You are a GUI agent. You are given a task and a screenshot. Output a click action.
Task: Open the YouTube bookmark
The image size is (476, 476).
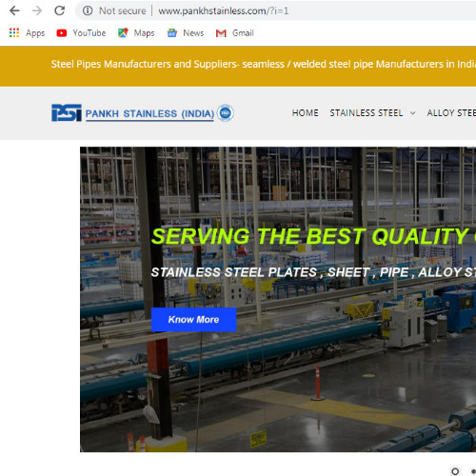81,32
